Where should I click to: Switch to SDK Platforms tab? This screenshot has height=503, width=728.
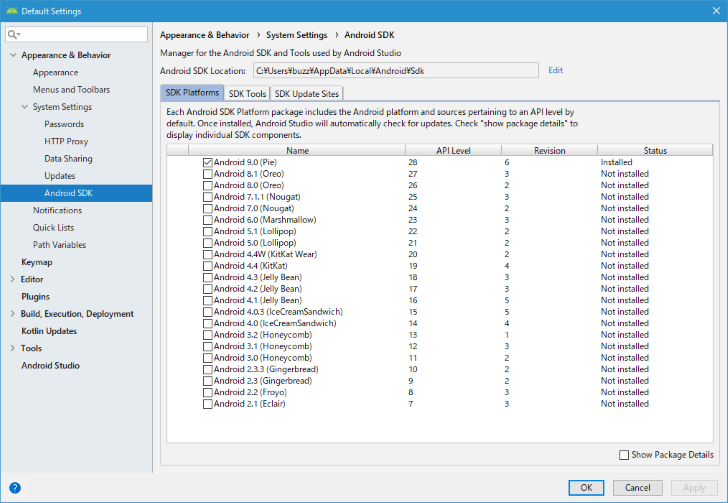tap(192, 93)
